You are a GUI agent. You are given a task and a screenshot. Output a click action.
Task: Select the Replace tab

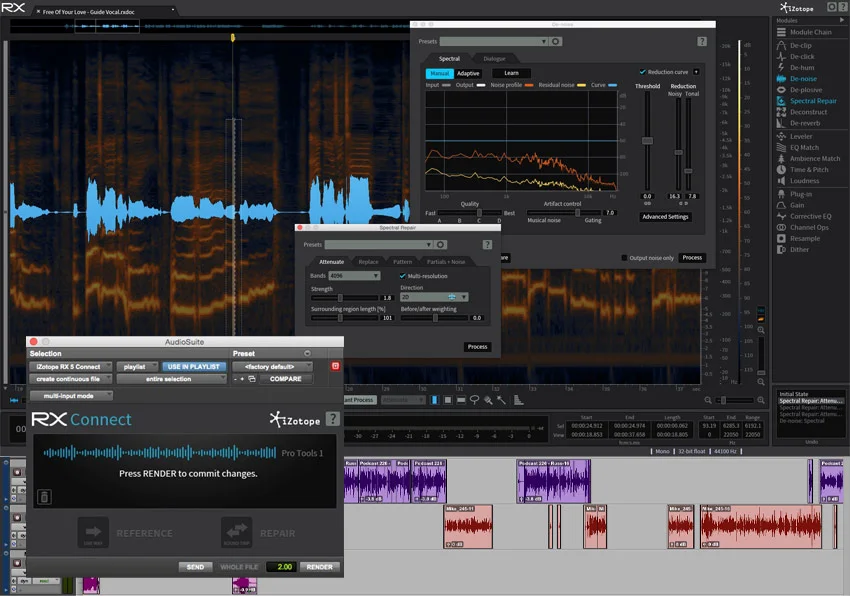click(368, 261)
